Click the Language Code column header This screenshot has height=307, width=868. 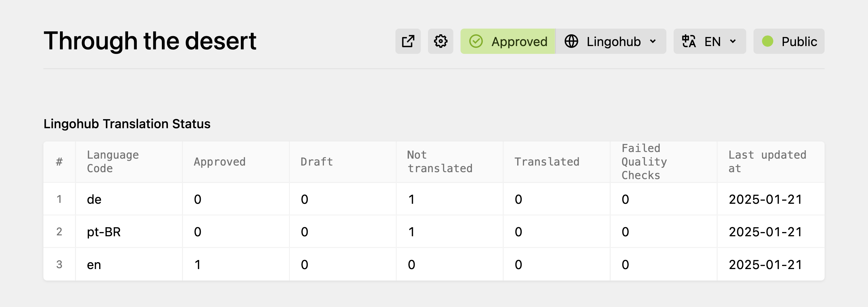click(x=112, y=162)
